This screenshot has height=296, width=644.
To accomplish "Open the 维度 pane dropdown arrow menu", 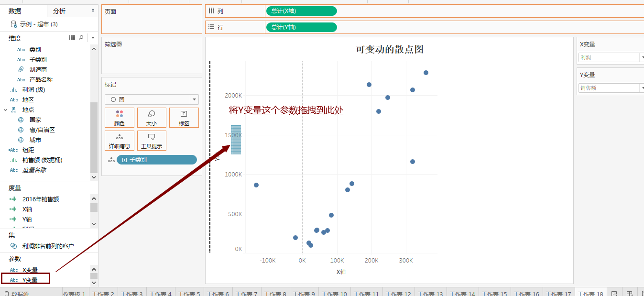I will coord(93,38).
